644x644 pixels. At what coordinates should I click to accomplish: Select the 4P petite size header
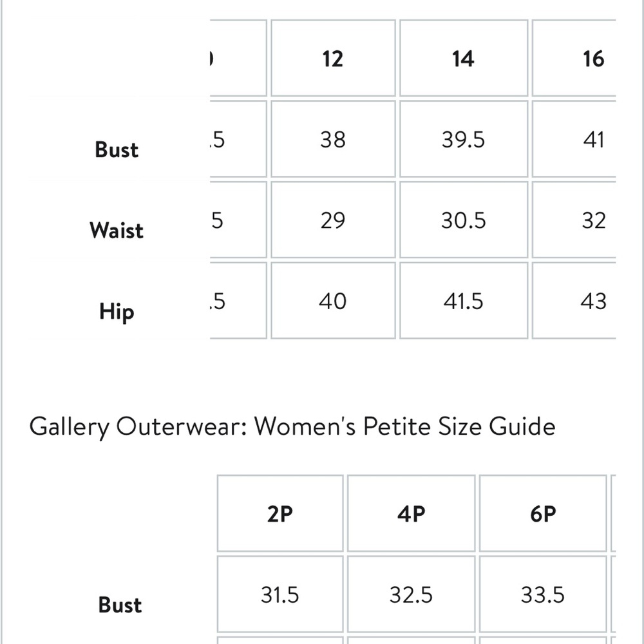click(411, 513)
